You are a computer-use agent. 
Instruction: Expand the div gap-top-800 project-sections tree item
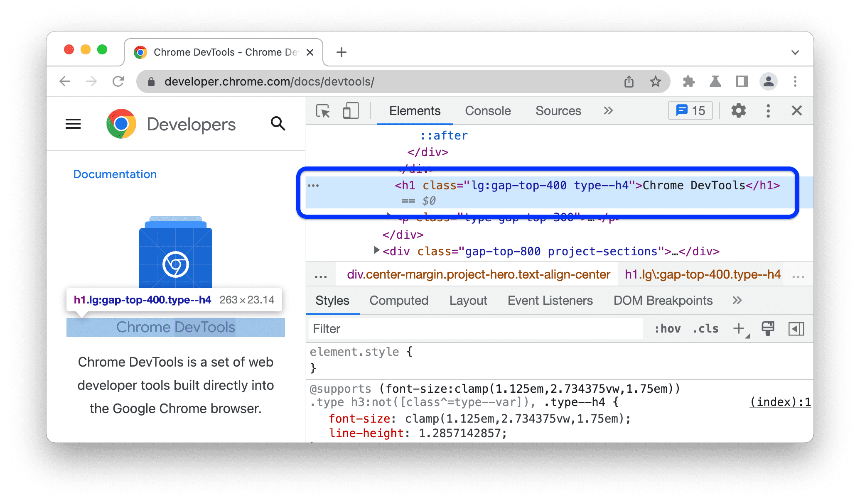[x=373, y=252]
